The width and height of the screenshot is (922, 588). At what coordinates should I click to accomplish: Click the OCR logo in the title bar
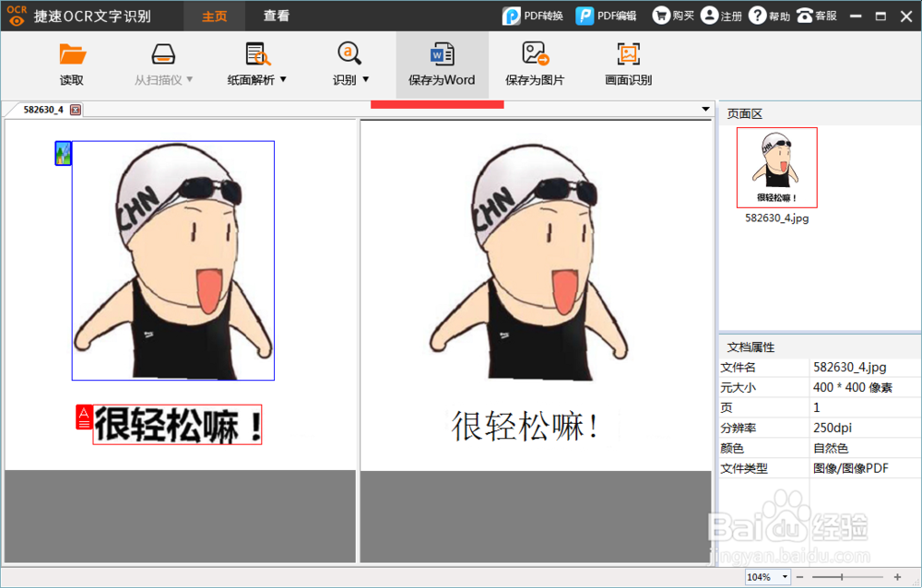pos(16,15)
